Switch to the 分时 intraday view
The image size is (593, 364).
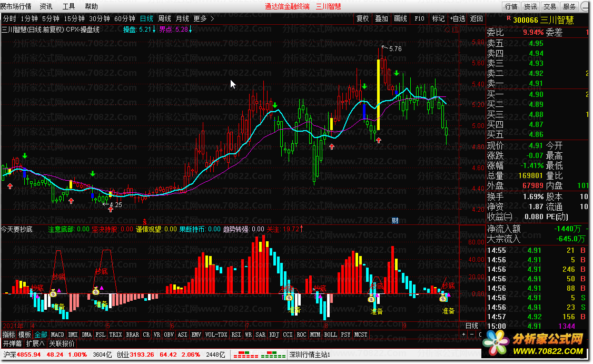[9, 18]
